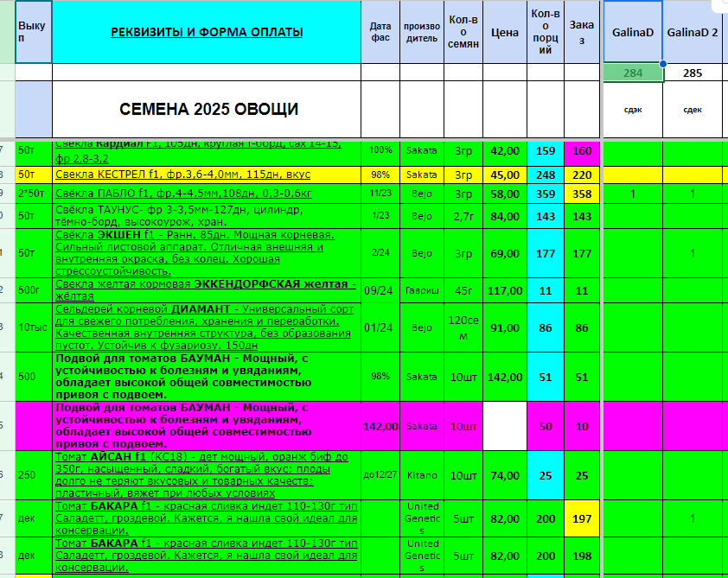Viewport: 728px width, 578px height.
Task: Select the price cell 84,00
Action: (x=505, y=216)
